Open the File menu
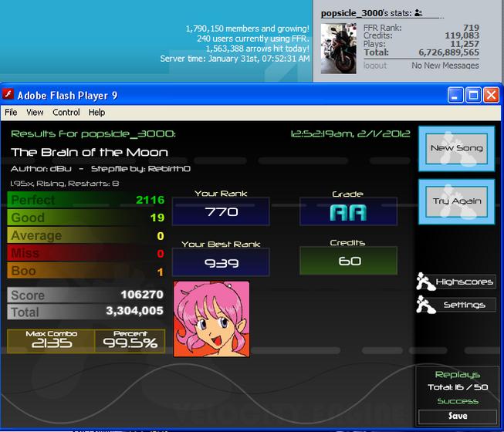The image size is (504, 432). click(x=11, y=112)
